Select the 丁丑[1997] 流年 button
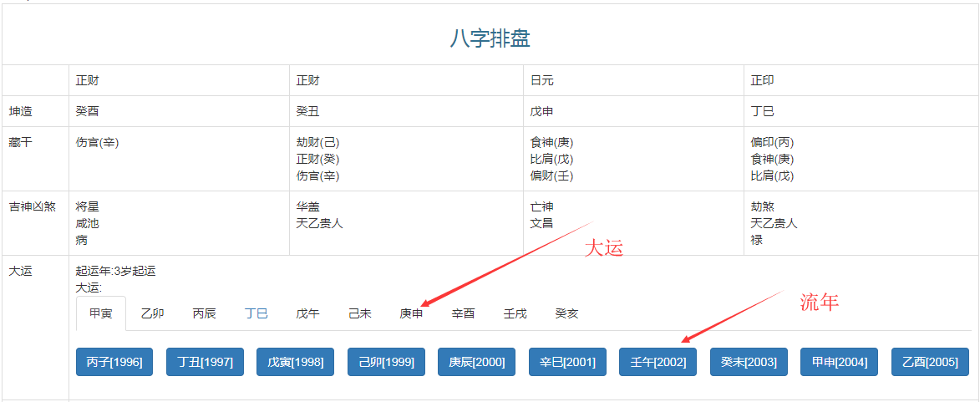980x402 pixels. pyautogui.click(x=205, y=362)
